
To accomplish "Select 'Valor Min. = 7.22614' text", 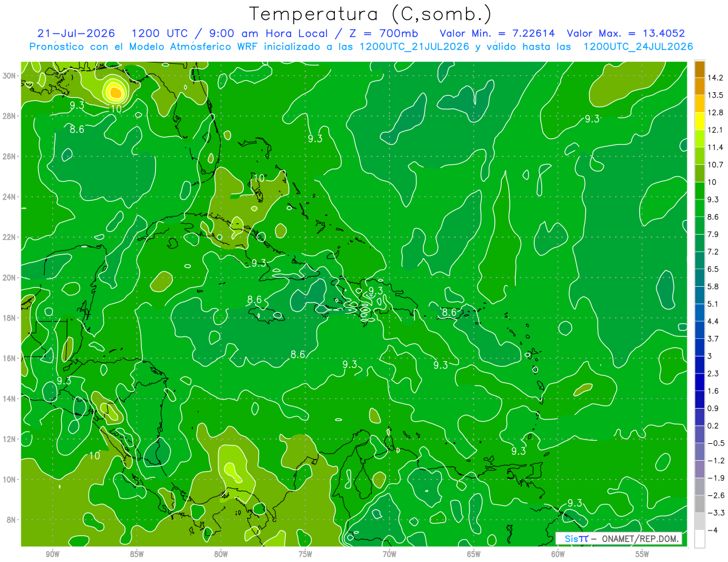I will tap(497, 33).
